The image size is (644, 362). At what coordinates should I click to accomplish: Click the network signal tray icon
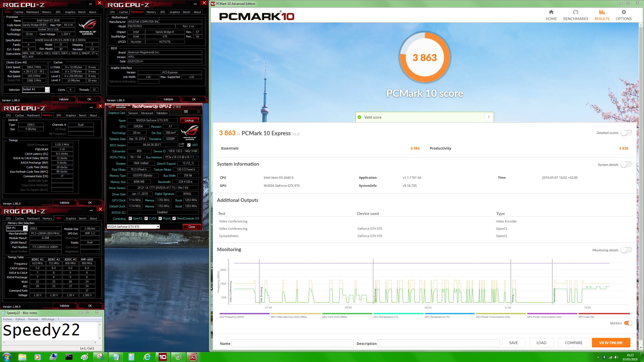(x=610, y=357)
